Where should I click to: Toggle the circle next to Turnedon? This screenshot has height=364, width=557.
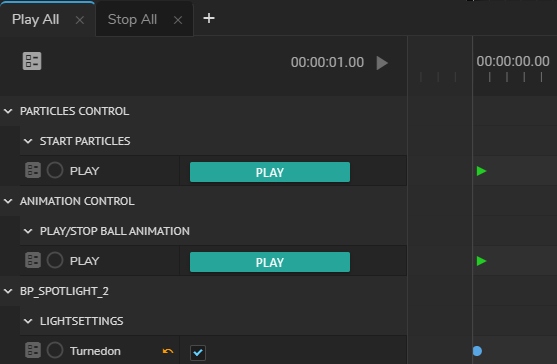[x=55, y=351]
